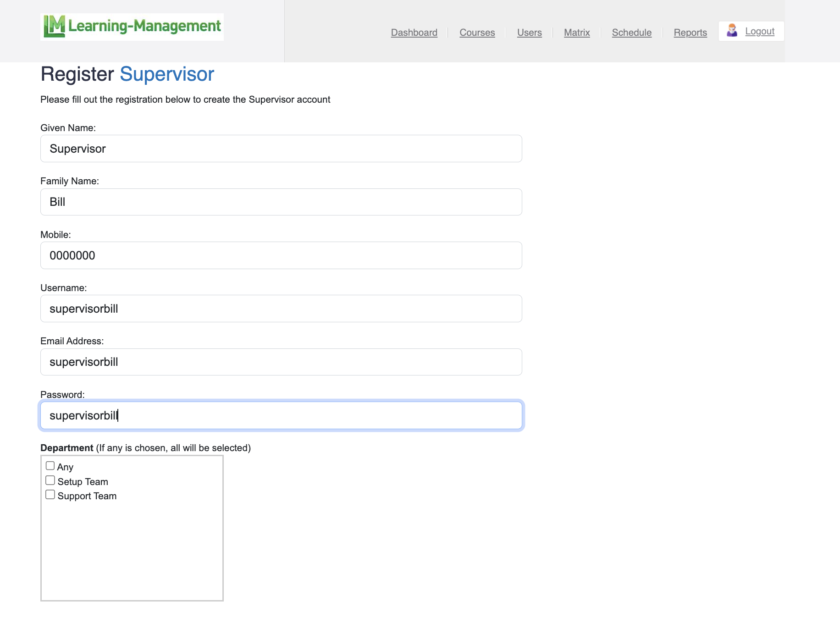Open the Schedule page
This screenshot has height=629, width=840.
pyautogui.click(x=631, y=33)
